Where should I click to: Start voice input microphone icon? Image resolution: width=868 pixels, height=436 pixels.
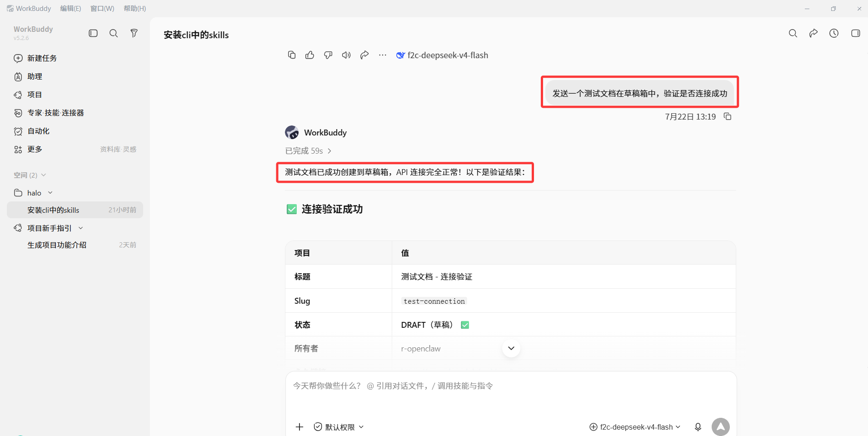[x=698, y=427]
